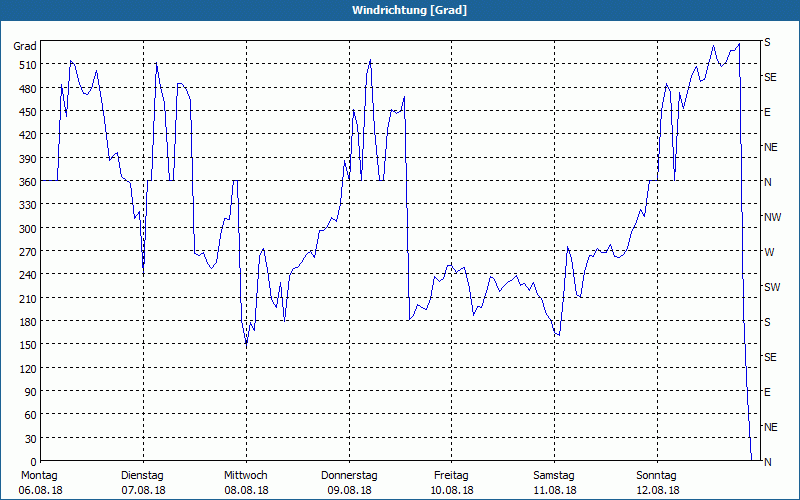Select the Freitag day label
Image resolution: width=800 pixels, height=500 pixels.
(451, 475)
